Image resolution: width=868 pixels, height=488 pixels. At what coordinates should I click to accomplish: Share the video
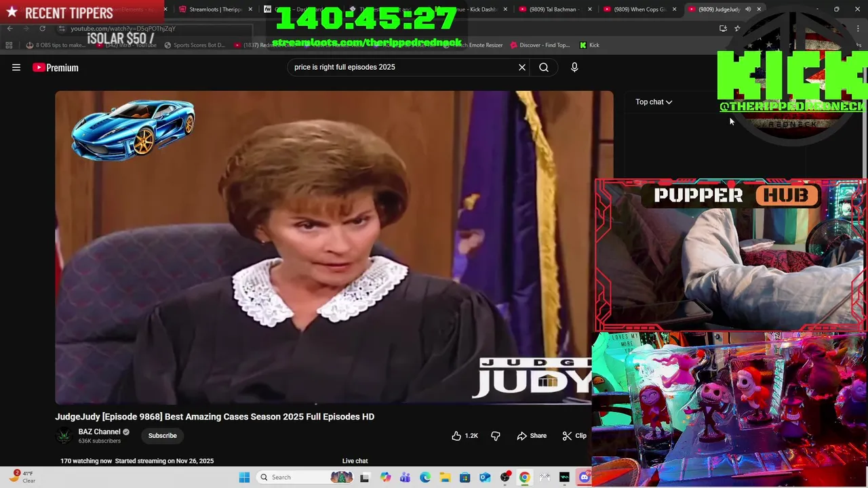(x=532, y=436)
